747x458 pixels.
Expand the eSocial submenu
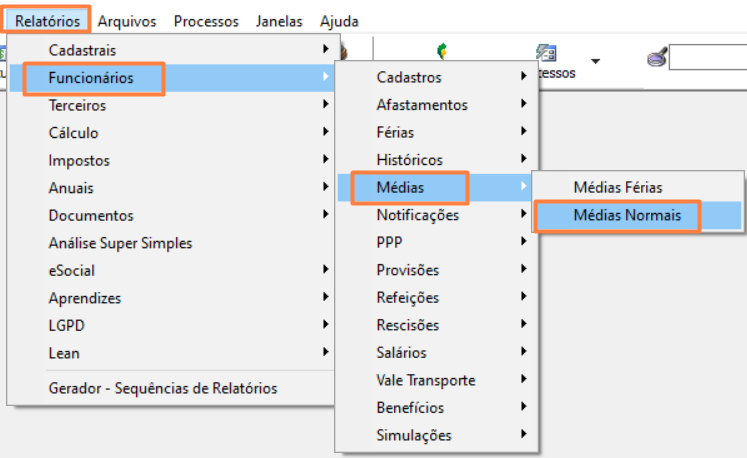click(x=71, y=270)
